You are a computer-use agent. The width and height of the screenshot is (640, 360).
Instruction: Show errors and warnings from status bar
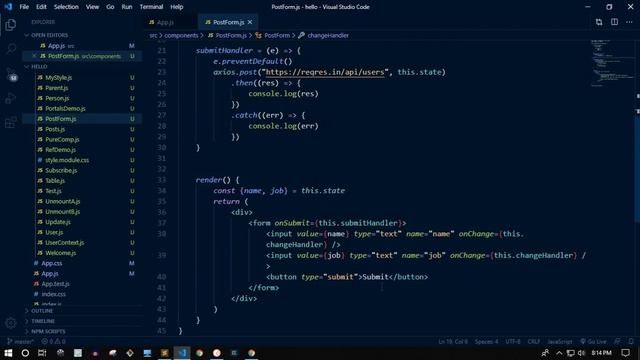click(53, 342)
